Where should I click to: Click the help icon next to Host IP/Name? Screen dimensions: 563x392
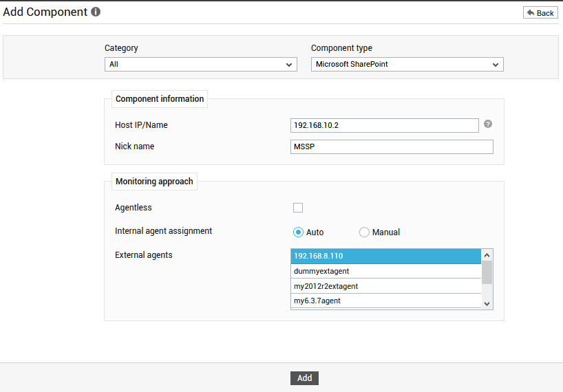(x=487, y=124)
